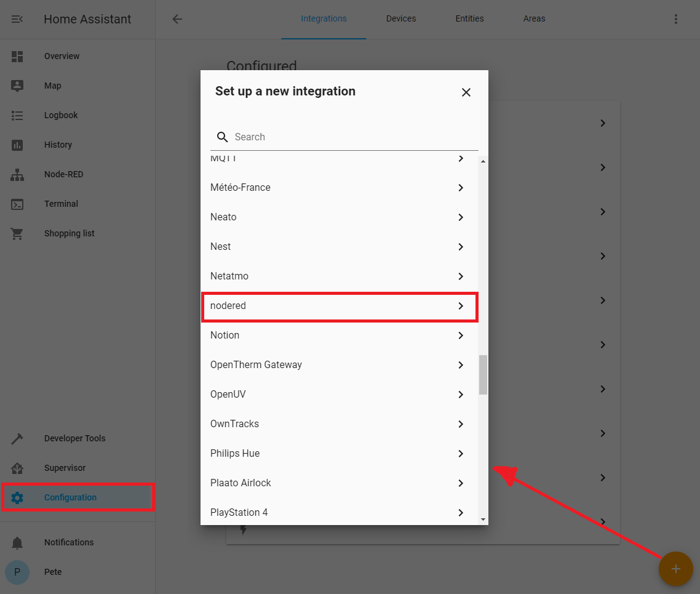This screenshot has height=594, width=700.
Task: Open Supervisor from the sidebar
Action: tap(78, 468)
